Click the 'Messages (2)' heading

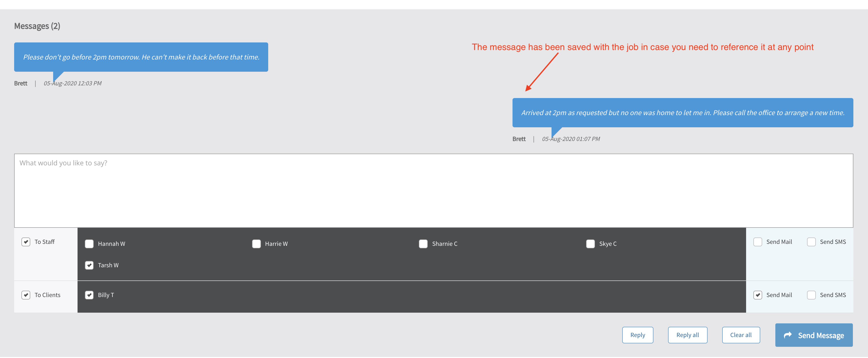coord(37,26)
